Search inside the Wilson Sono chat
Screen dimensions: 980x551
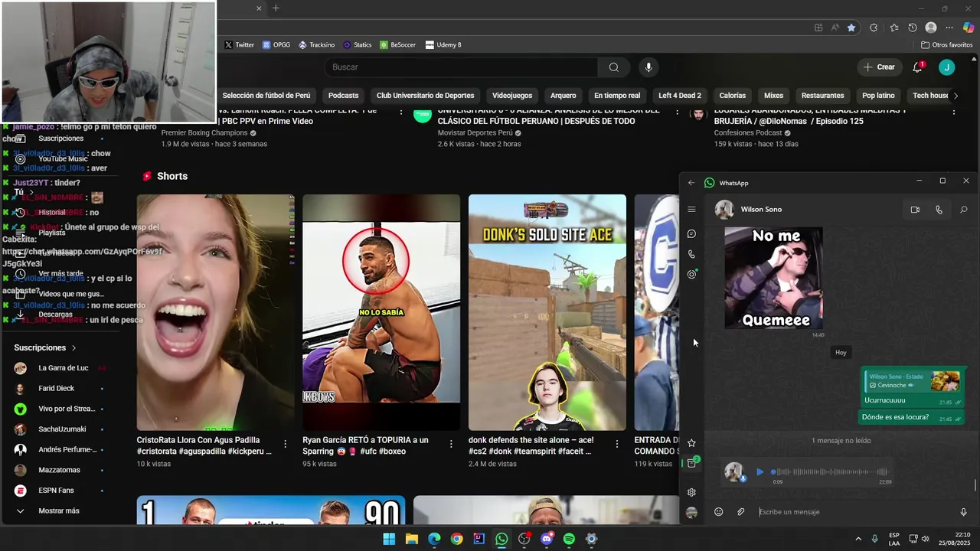(964, 210)
